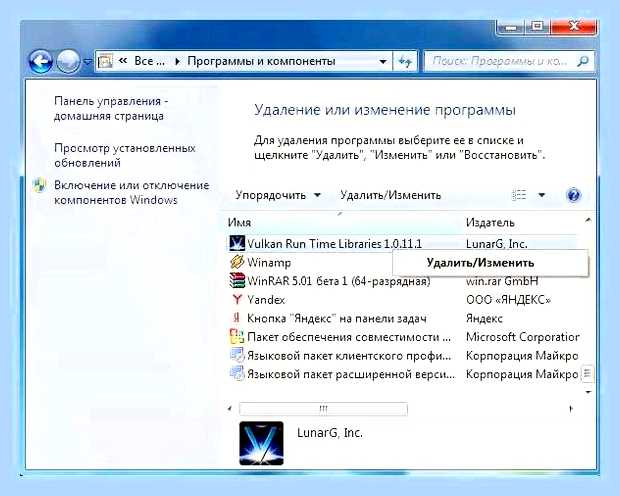The image size is (620, 496).
Task: Click icon of 'Языковой пакет клиентского' entry
Action: coord(237,355)
